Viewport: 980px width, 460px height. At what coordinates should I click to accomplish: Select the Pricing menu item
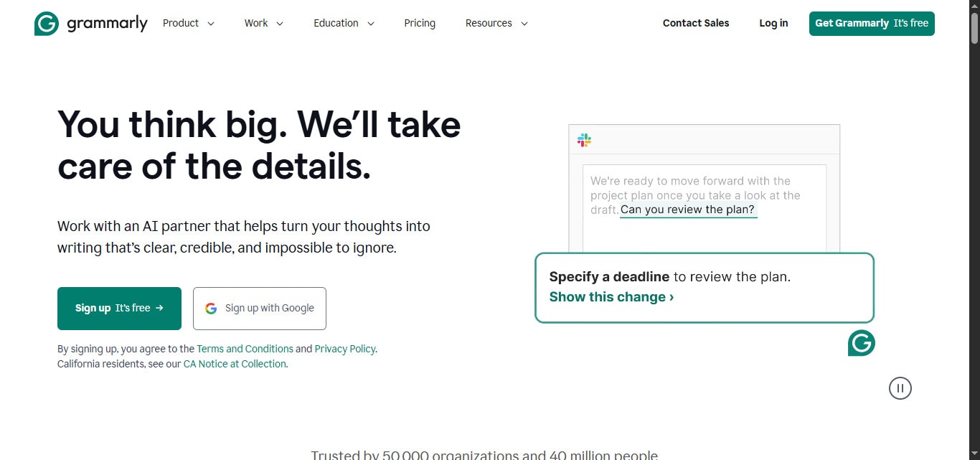pyautogui.click(x=420, y=23)
